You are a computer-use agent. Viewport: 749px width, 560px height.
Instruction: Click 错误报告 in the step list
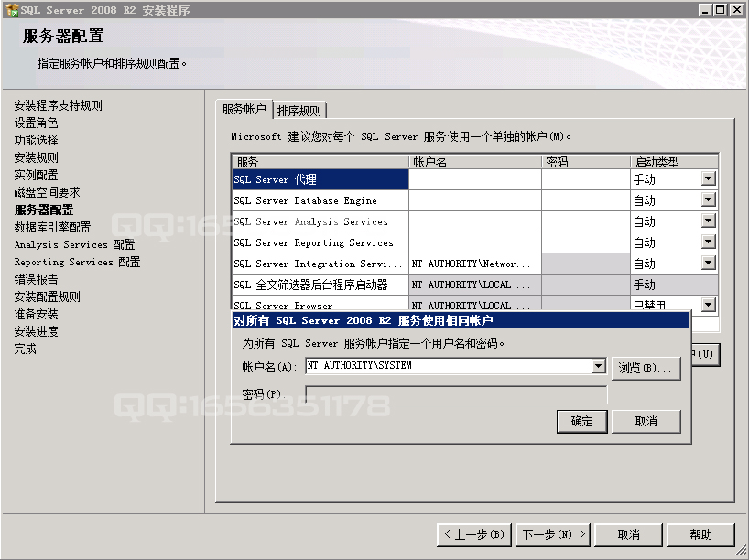[36, 279]
